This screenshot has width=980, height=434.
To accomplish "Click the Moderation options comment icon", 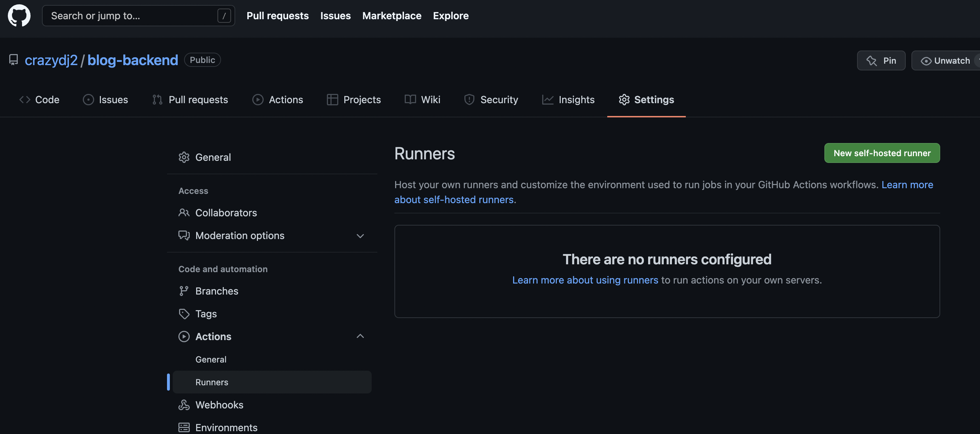I will coord(184,235).
